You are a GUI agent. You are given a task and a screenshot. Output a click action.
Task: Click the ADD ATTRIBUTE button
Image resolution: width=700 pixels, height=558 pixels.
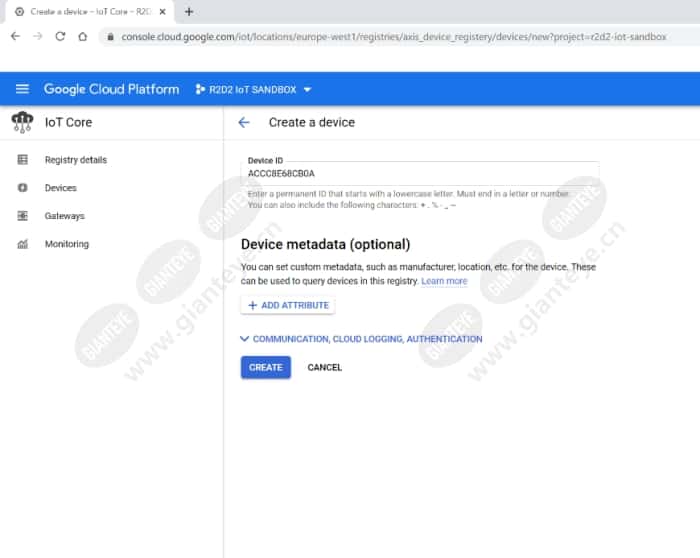coord(288,305)
